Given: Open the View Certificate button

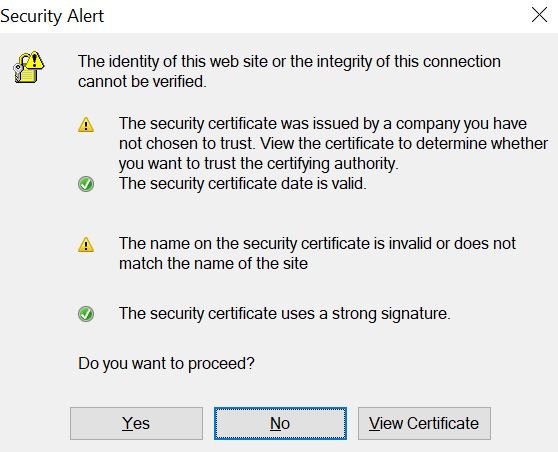Looking at the screenshot, I should [x=424, y=424].
